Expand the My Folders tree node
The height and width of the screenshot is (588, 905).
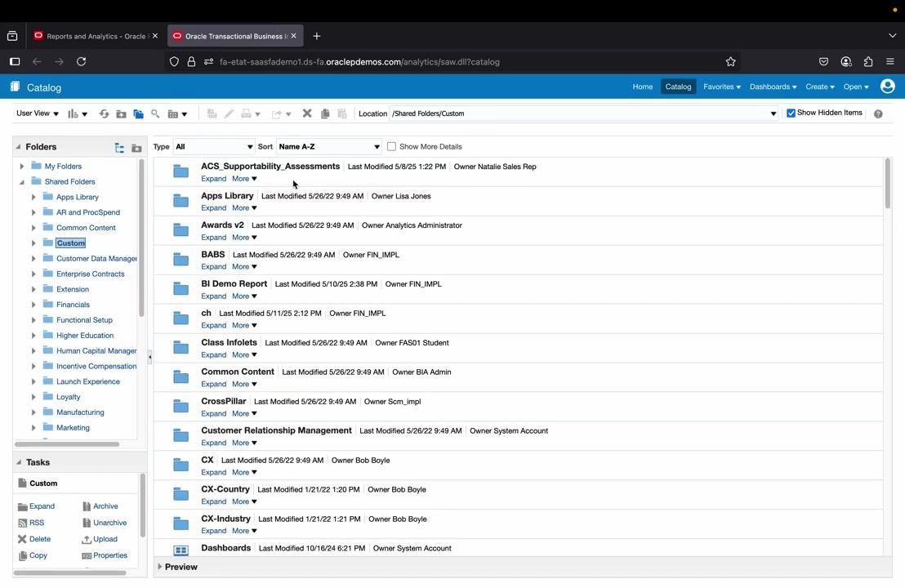click(x=22, y=166)
